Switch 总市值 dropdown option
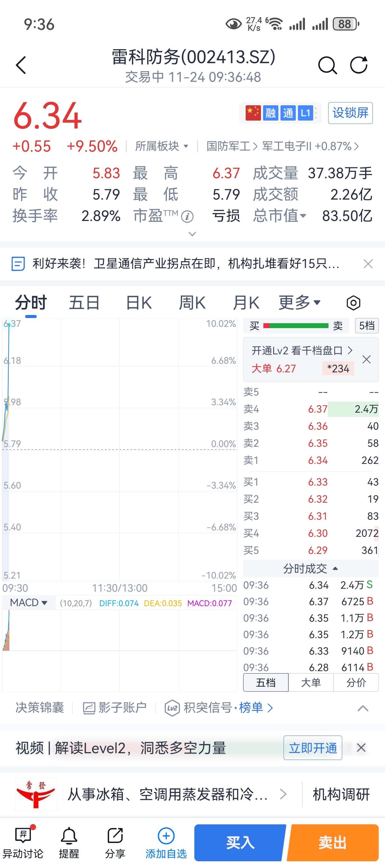The height and width of the screenshot is (868, 385). pyautogui.click(x=280, y=216)
